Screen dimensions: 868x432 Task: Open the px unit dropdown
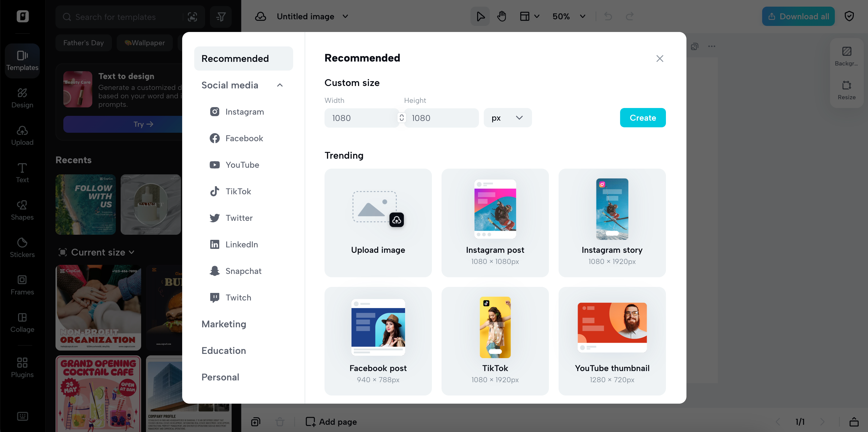click(507, 118)
